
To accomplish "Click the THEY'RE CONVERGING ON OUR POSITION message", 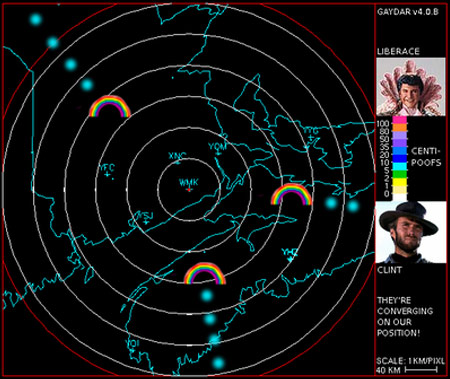I will 405,317.
